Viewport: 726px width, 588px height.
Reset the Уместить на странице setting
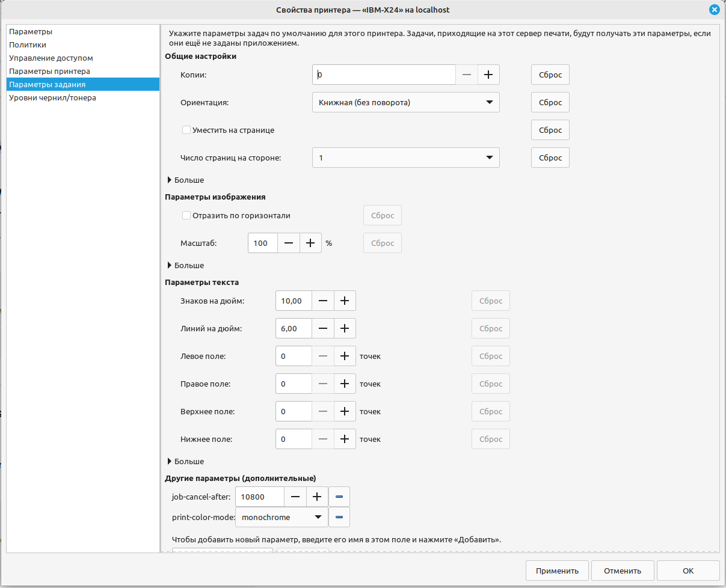[550, 130]
